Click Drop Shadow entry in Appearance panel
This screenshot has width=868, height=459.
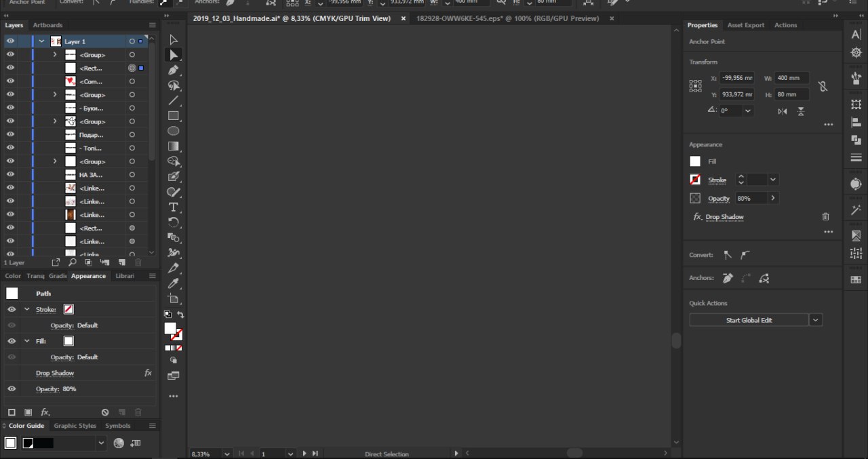[55, 373]
